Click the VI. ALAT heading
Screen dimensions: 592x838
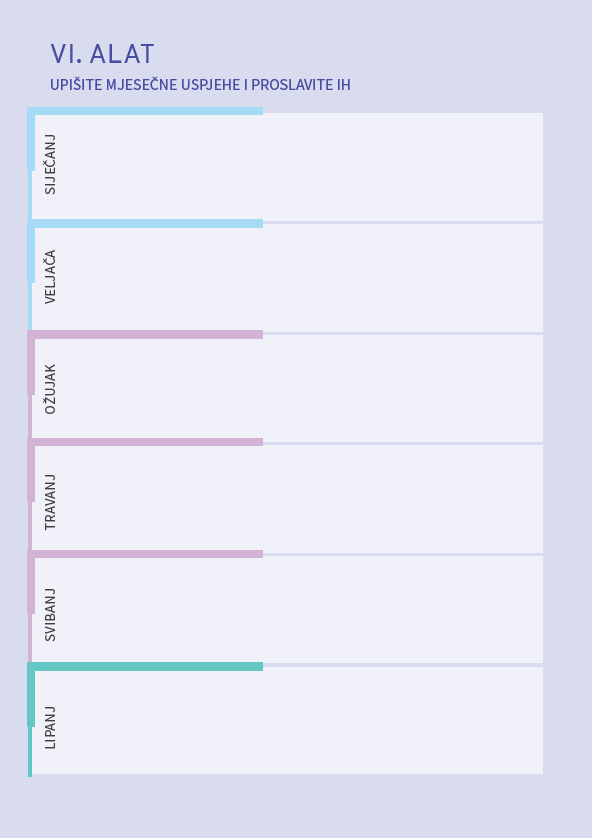[102, 54]
